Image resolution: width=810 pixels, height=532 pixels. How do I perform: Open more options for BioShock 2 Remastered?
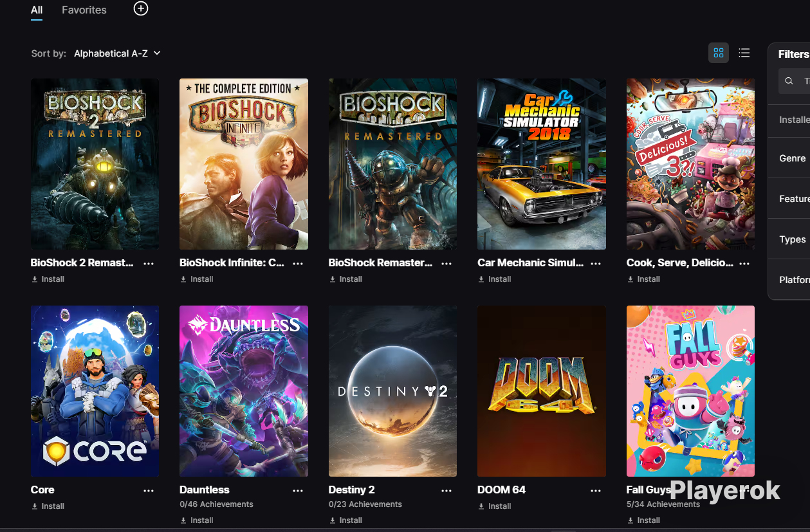(x=149, y=264)
